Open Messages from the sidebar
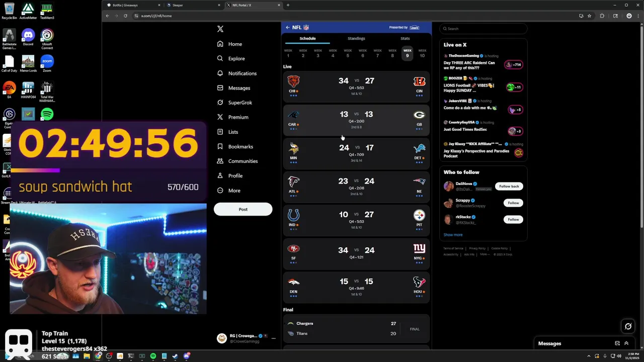This screenshot has width=644, height=362. coord(233,88)
